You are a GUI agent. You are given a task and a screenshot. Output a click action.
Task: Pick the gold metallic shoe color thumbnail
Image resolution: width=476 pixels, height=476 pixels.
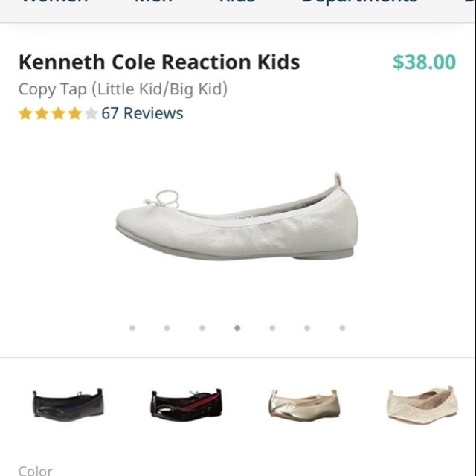[304, 405]
